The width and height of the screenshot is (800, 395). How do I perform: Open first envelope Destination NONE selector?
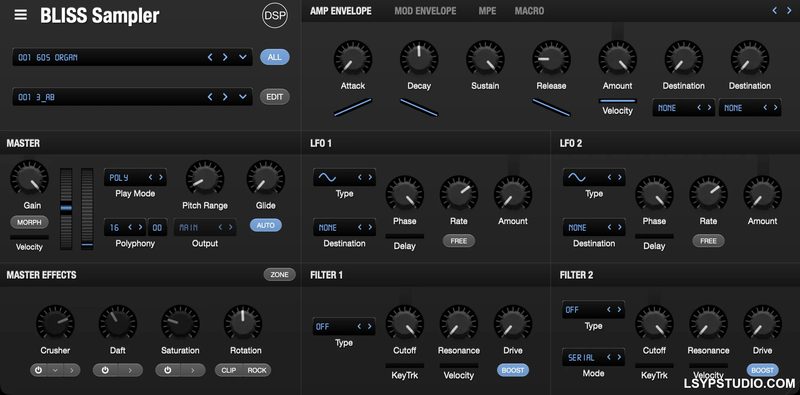[x=684, y=108]
